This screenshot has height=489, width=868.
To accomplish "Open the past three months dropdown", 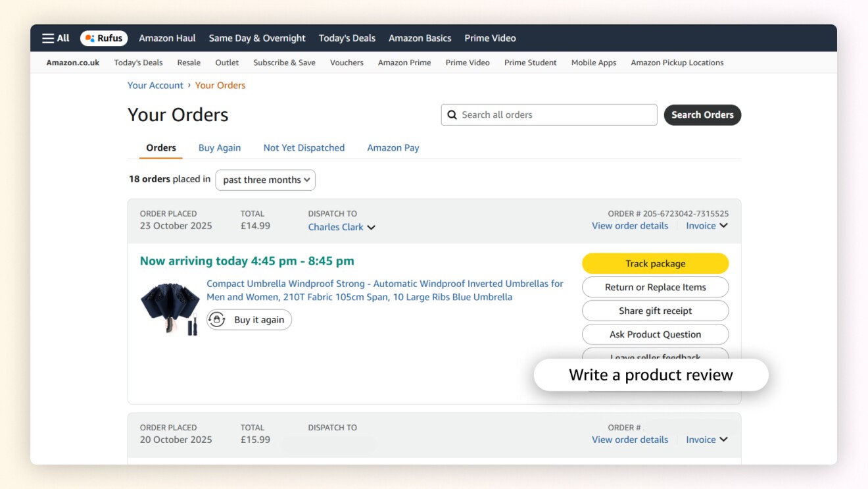I will click(265, 180).
